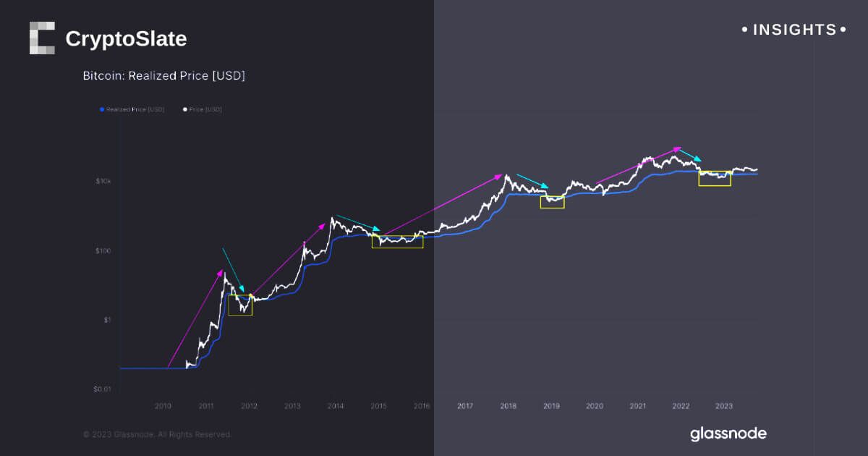Toggle the Realized Price [USD] legend label
The height and width of the screenshot is (456, 868).
click(x=135, y=109)
